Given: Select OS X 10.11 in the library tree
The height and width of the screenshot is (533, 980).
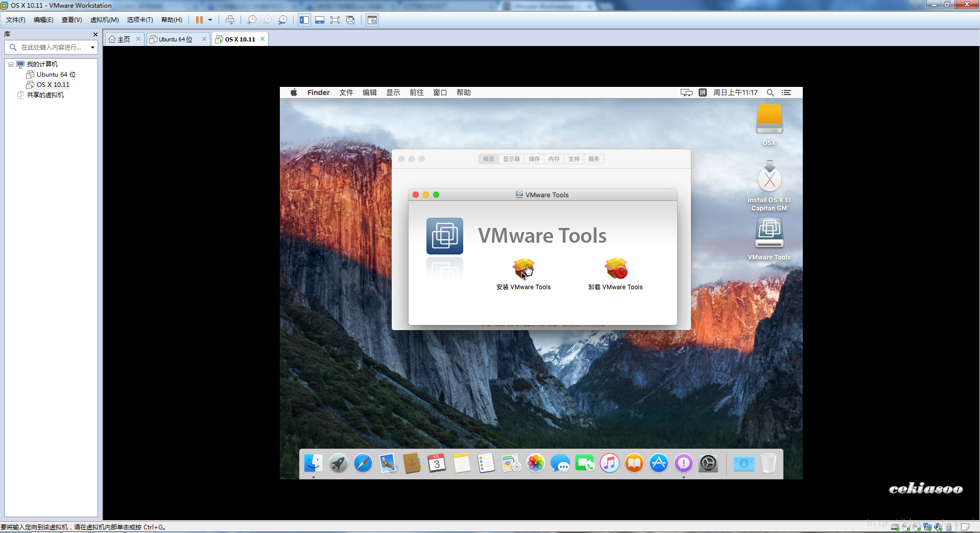Looking at the screenshot, I should 48,85.
